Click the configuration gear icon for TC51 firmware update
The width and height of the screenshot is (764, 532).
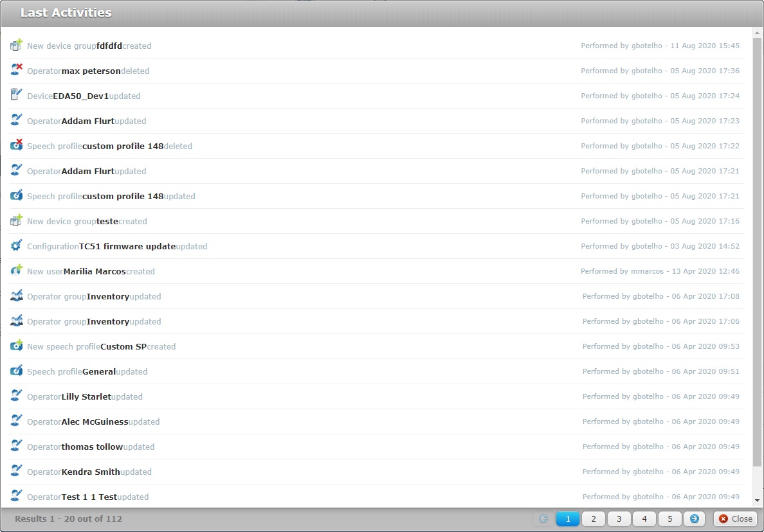[x=17, y=246]
